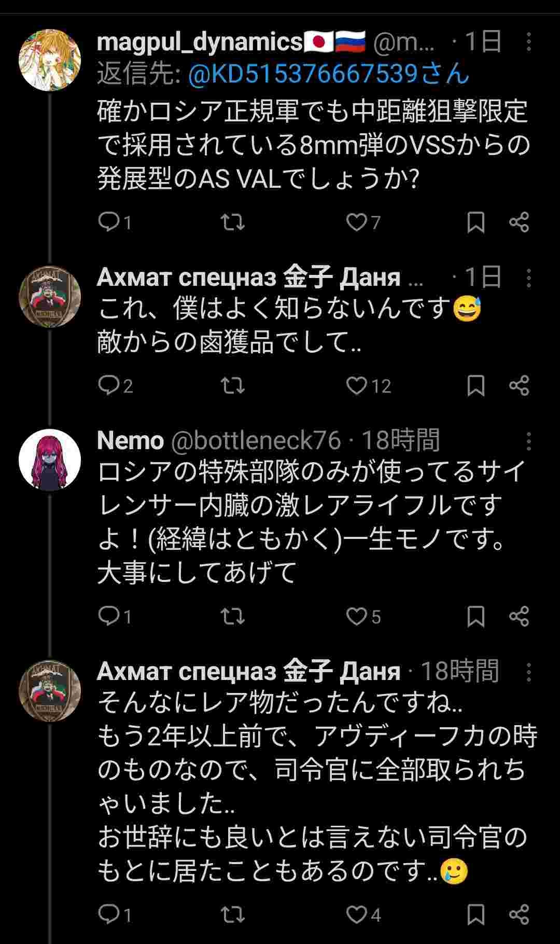Share magpul_dynamics's tweet

[519, 223]
